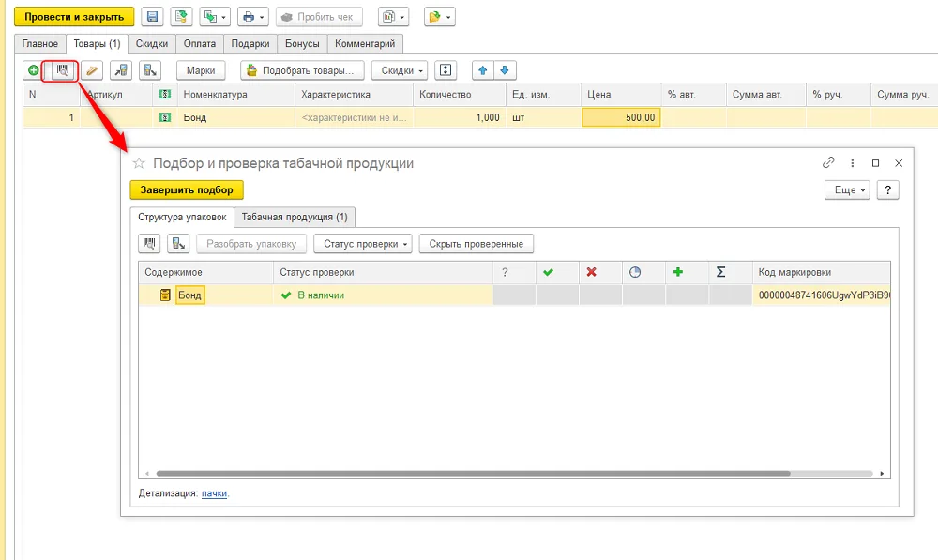Click the link icon in dialog header
This screenshot has width=938, height=560.
(x=828, y=162)
